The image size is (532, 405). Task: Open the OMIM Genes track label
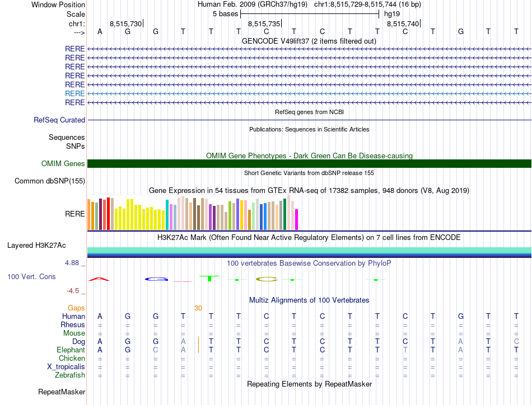(x=63, y=164)
